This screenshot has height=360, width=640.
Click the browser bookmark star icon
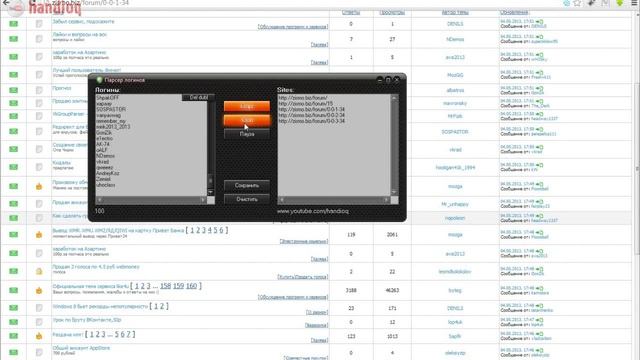click(x=577, y=3)
